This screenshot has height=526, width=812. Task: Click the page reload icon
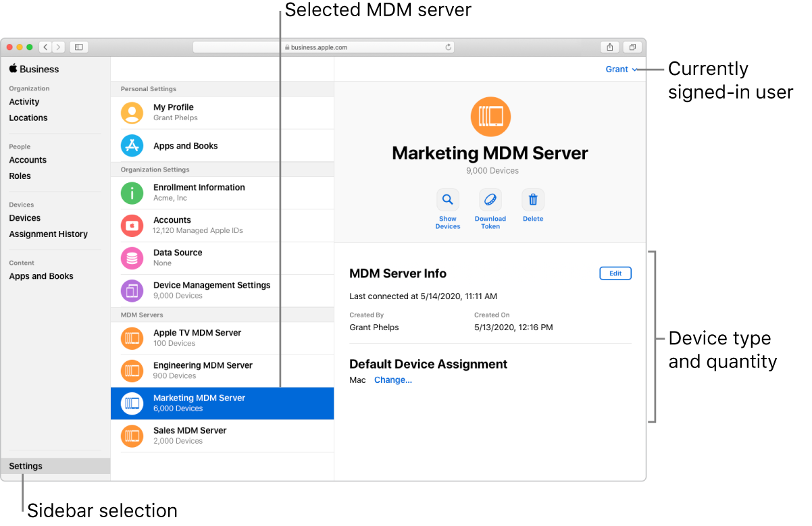pos(448,47)
